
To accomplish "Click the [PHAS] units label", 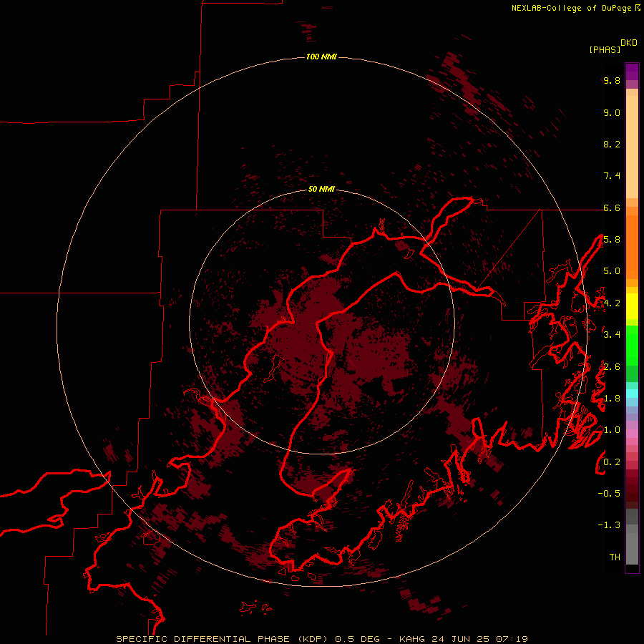I will click(x=605, y=49).
